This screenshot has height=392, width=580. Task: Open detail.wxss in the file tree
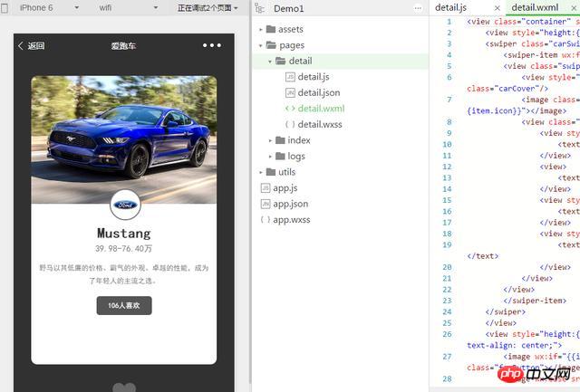(x=319, y=124)
